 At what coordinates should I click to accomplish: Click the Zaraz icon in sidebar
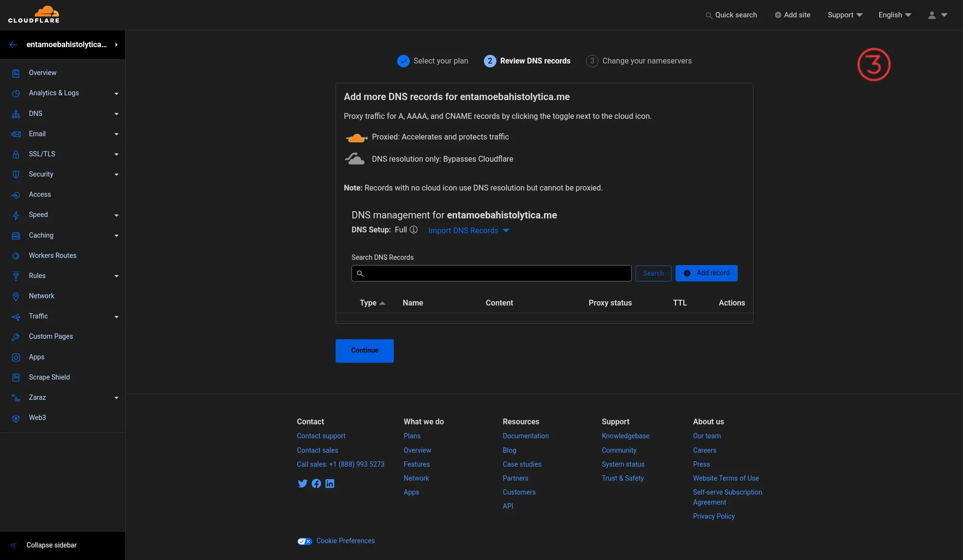tap(16, 398)
